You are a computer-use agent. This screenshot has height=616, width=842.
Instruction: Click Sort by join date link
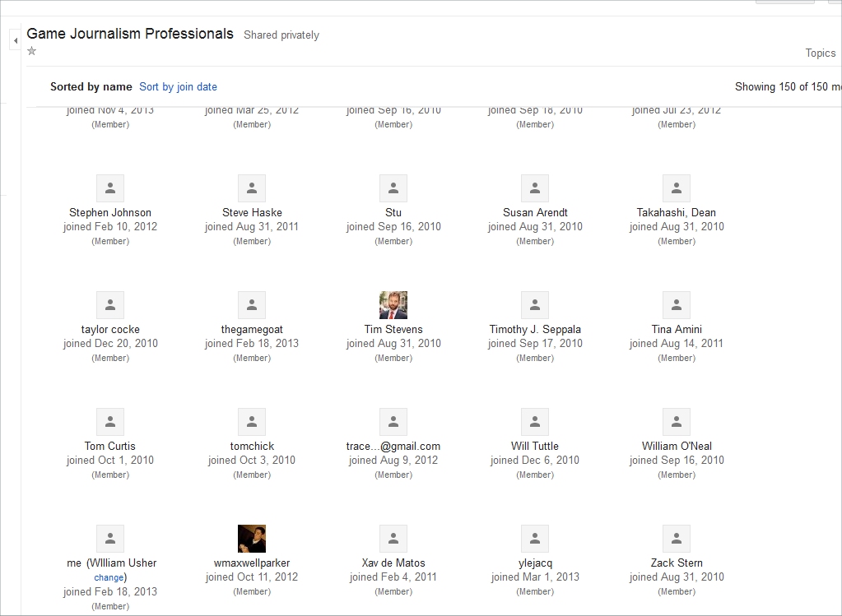[178, 86]
